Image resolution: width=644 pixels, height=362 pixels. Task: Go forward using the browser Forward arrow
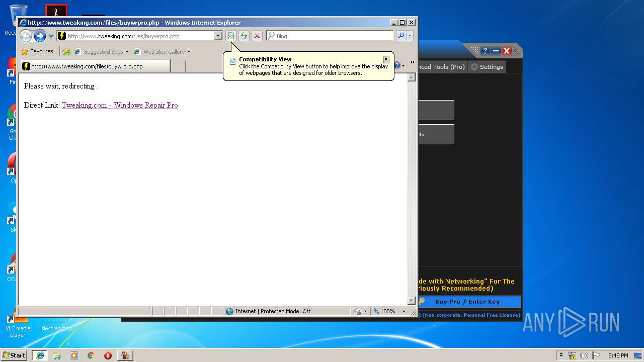pyautogui.click(x=40, y=36)
